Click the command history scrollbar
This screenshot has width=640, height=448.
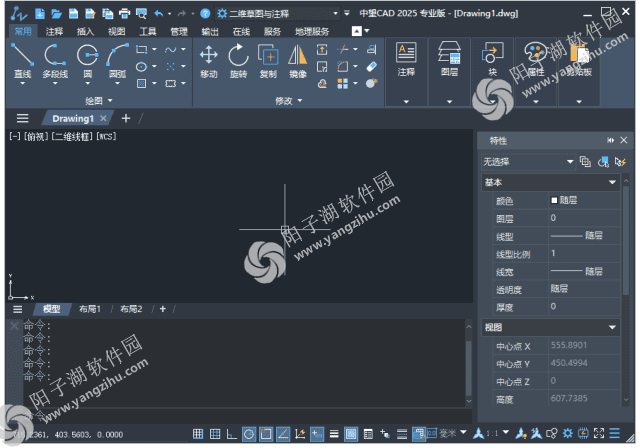(x=469, y=368)
